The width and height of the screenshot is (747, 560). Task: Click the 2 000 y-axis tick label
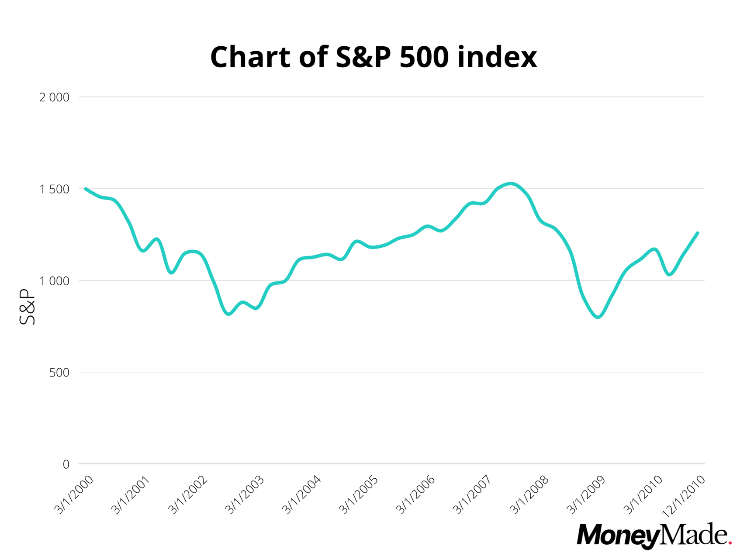54,97
